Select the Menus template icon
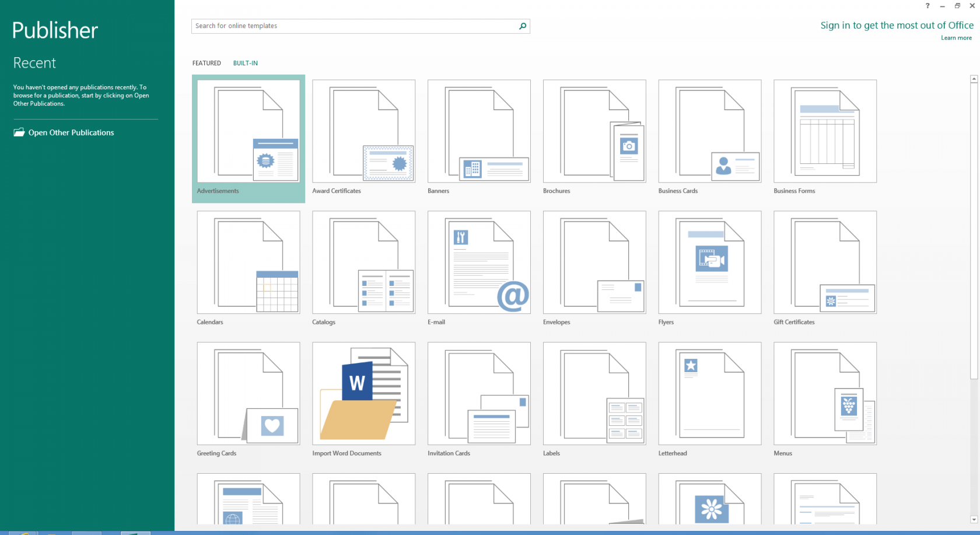The height and width of the screenshot is (535, 980). [825, 394]
